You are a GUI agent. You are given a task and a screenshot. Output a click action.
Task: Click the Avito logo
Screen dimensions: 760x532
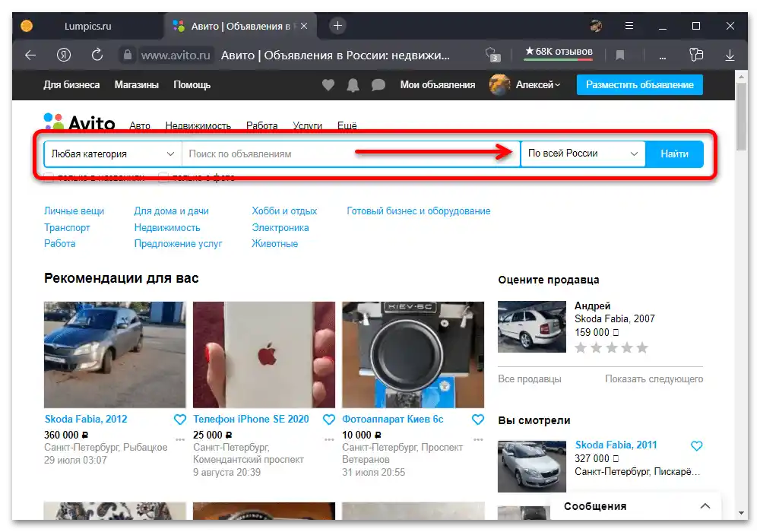[80, 122]
